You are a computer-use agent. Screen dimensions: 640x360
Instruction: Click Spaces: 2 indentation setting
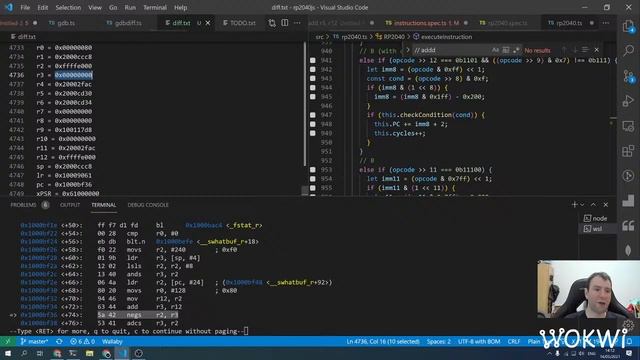pyautogui.click(x=439, y=342)
